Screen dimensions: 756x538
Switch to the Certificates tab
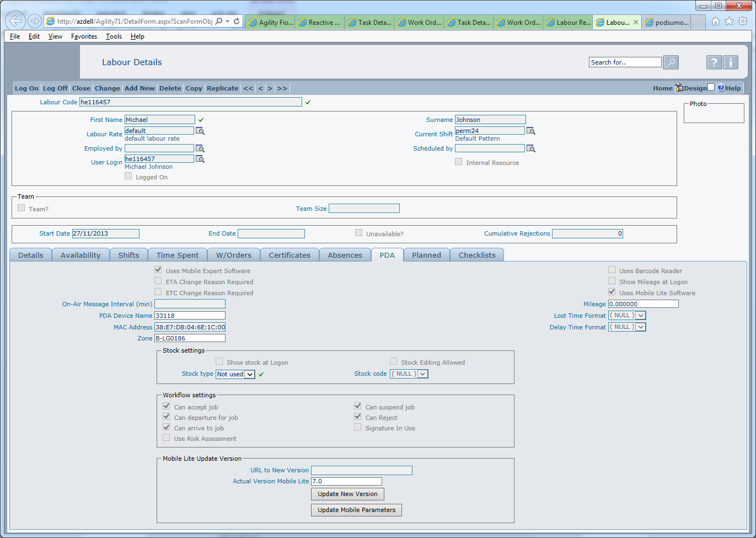[289, 255]
